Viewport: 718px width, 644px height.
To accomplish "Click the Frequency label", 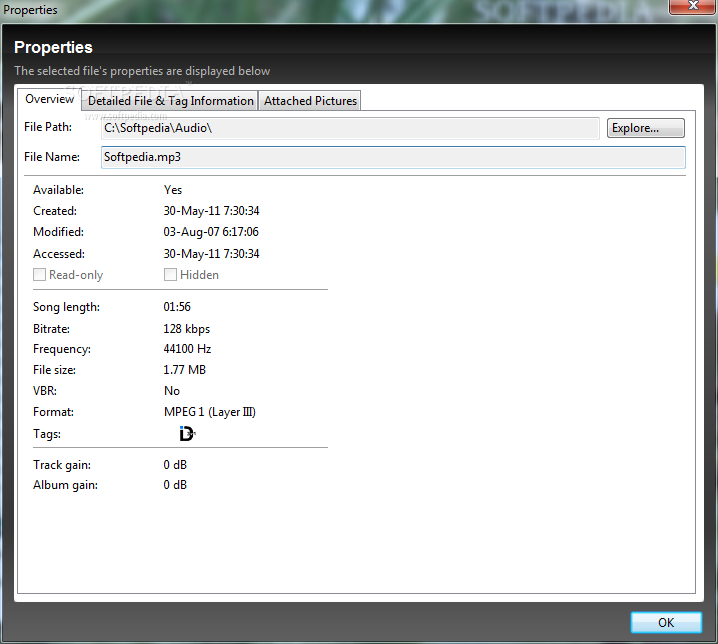I will (62, 349).
